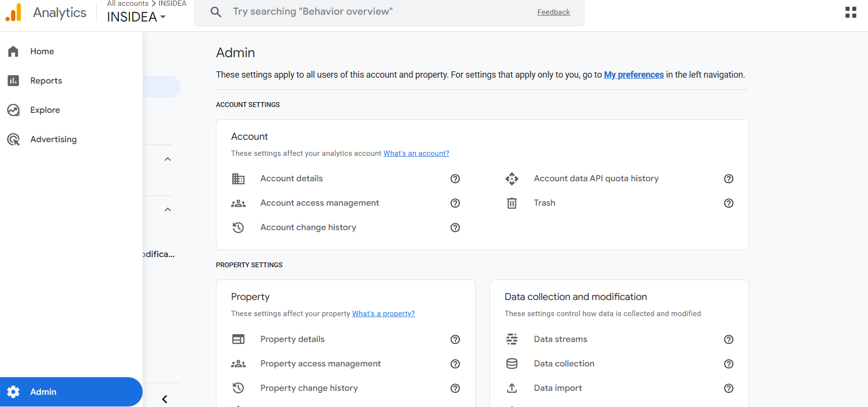This screenshot has width=868, height=407.
Task: Click All accounts breadcrumb
Action: point(127,3)
